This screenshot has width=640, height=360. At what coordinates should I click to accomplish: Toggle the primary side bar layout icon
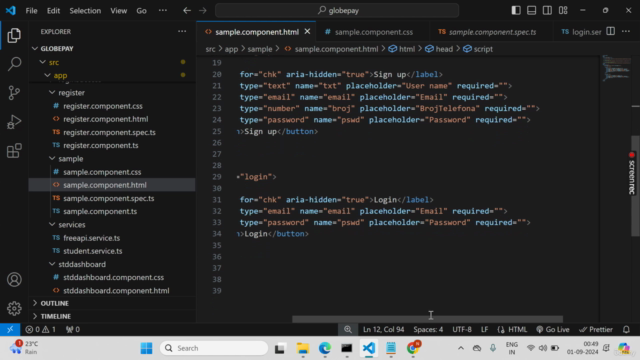point(516,11)
